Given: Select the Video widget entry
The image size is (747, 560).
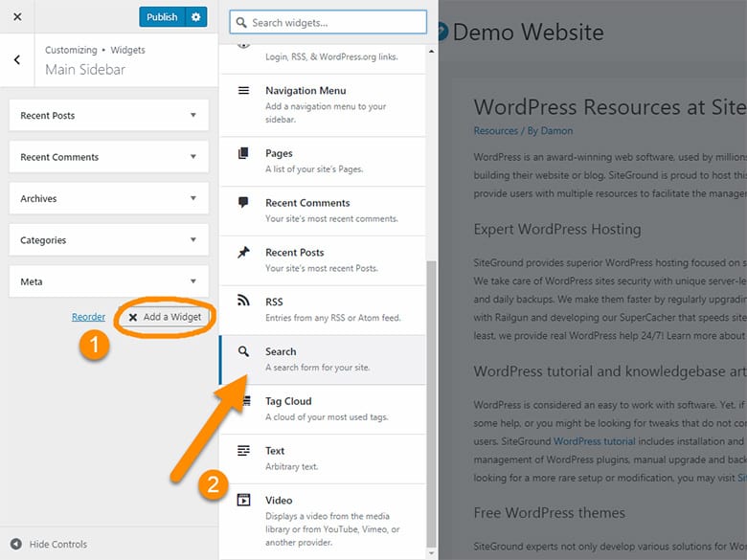Looking at the screenshot, I should click(x=323, y=521).
